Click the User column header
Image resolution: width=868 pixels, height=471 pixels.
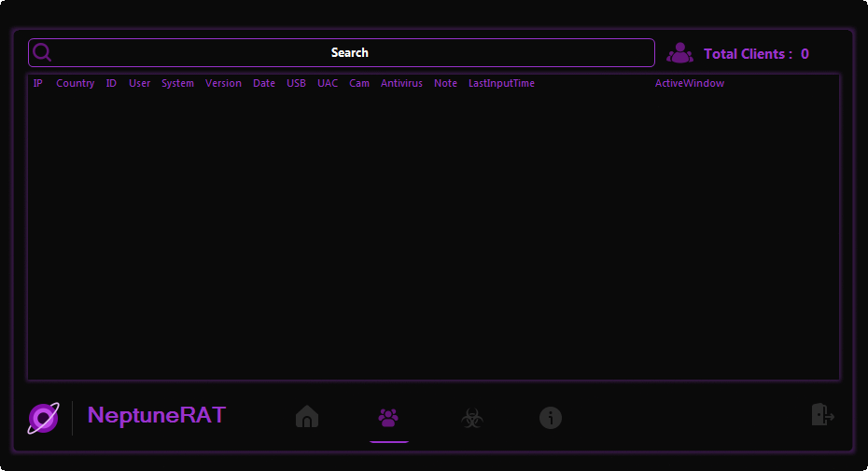139,83
